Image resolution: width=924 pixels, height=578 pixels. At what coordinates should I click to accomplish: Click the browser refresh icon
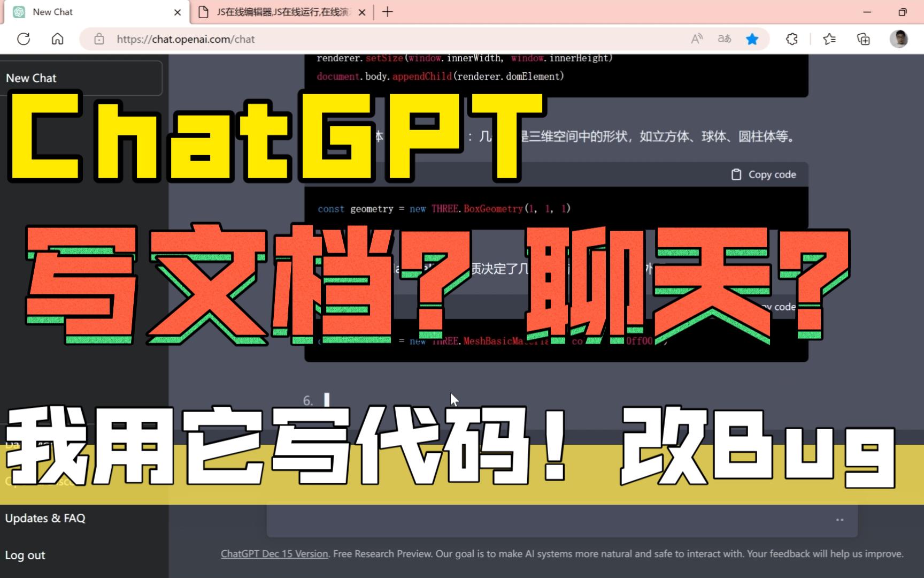tap(24, 39)
